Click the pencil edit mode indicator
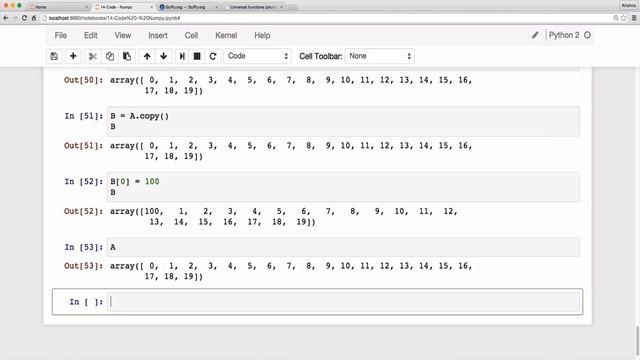The image size is (640, 360). click(x=535, y=35)
